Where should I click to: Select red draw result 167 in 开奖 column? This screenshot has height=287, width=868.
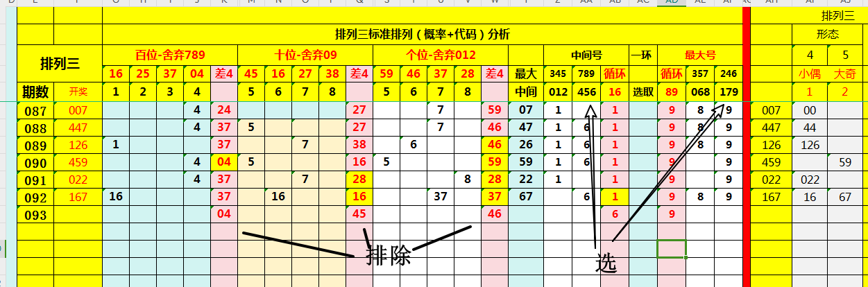(x=78, y=197)
